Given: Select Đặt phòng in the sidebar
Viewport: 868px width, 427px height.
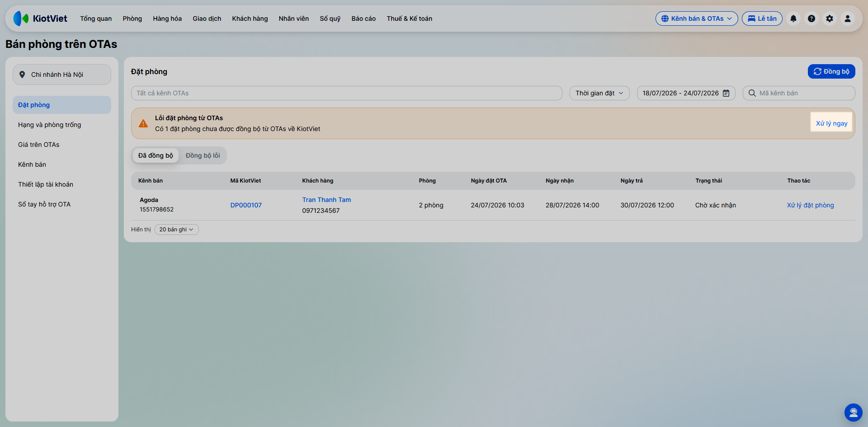Looking at the screenshot, I should (x=62, y=105).
